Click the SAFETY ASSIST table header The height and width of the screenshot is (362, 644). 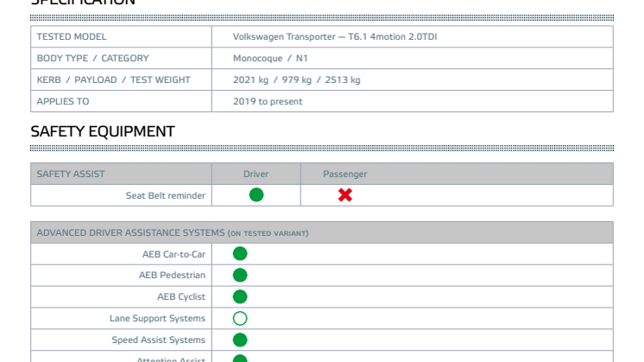pos(71,174)
